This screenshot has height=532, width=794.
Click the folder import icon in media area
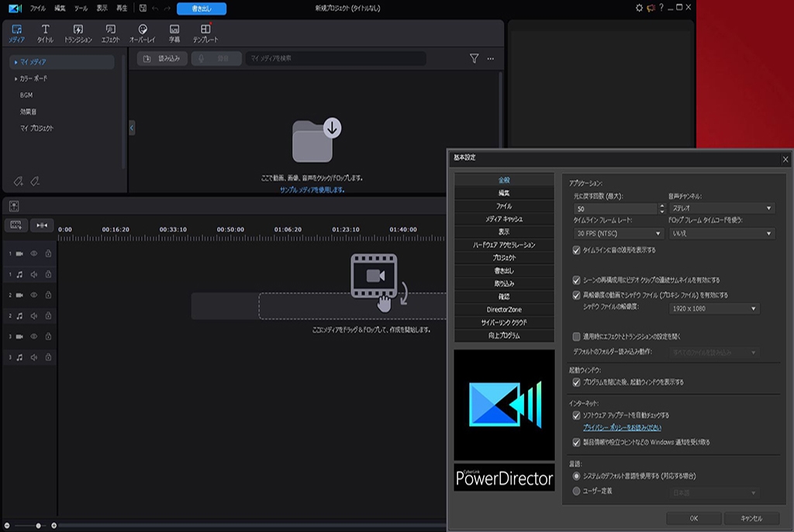pyautogui.click(x=316, y=140)
